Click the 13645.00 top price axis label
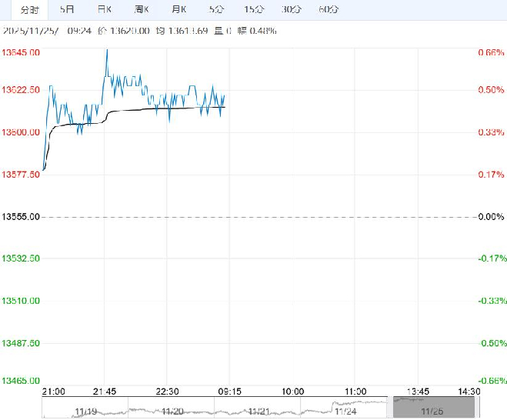This screenshot has height=420, width=507. tap(22, 52)
